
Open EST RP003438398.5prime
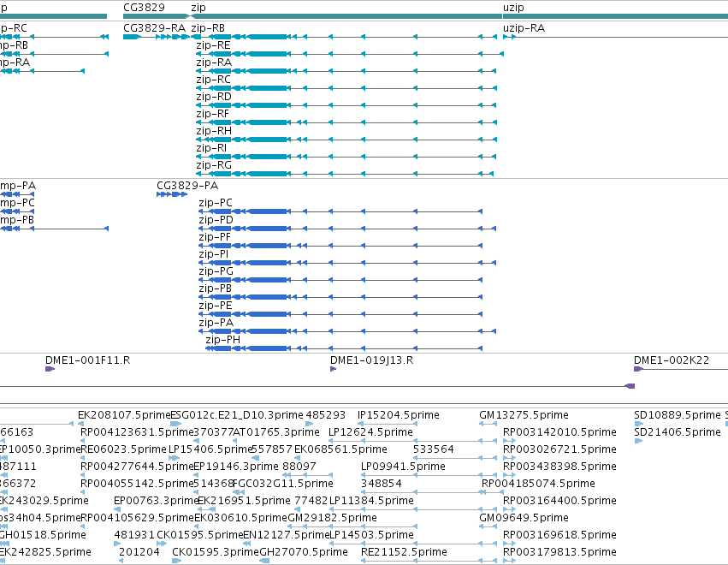(560, 467)
